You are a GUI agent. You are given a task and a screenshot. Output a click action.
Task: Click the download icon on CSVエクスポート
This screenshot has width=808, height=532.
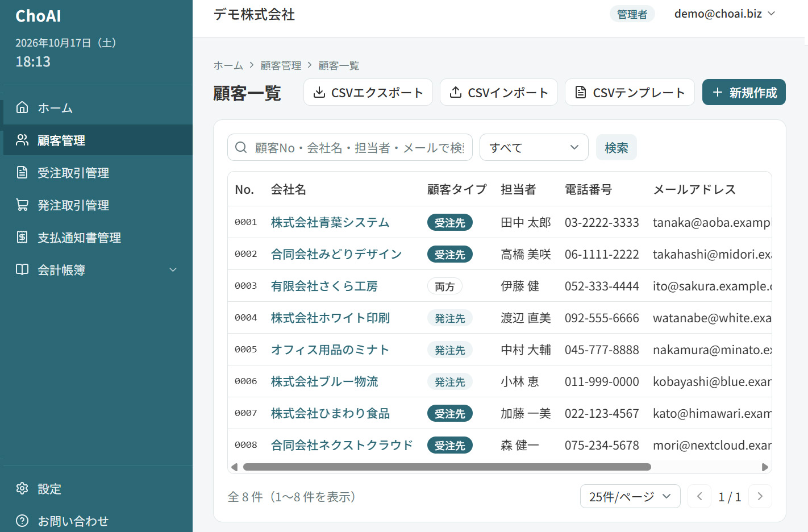pos(319,92)
